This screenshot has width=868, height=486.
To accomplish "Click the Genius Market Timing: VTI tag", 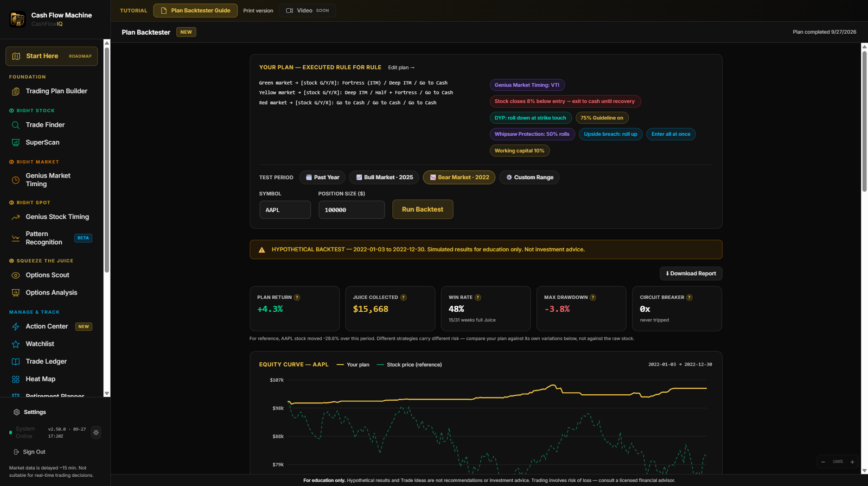I will pos(527,85).
